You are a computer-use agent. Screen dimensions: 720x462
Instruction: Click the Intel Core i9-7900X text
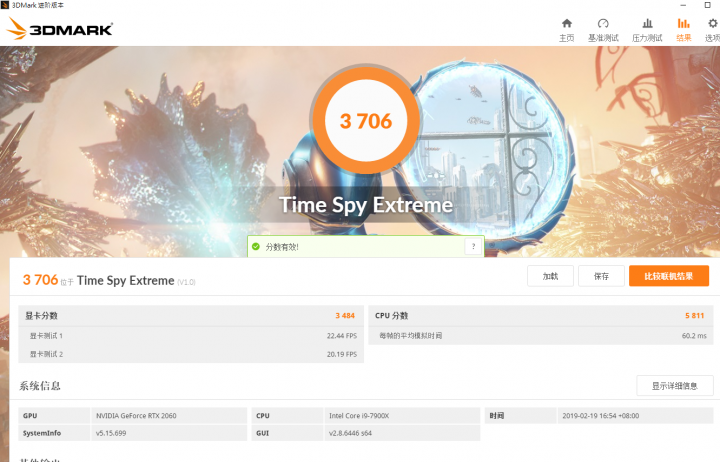[359, 416]
